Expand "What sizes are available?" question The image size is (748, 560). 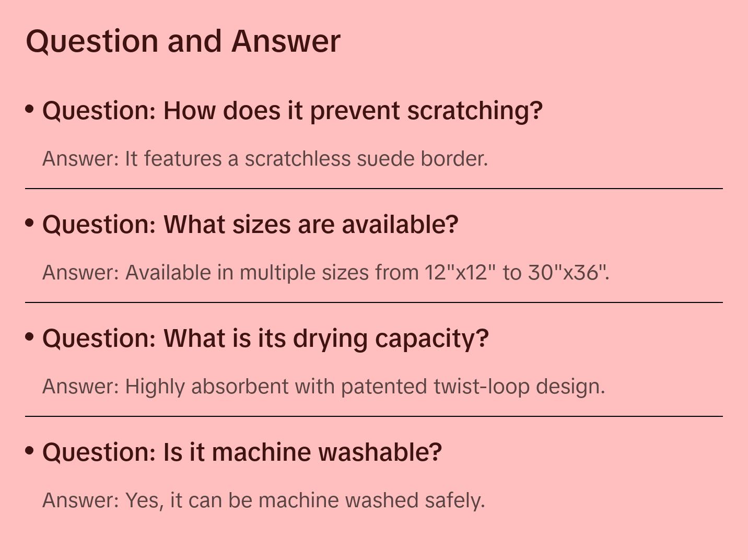coord(250,225)
